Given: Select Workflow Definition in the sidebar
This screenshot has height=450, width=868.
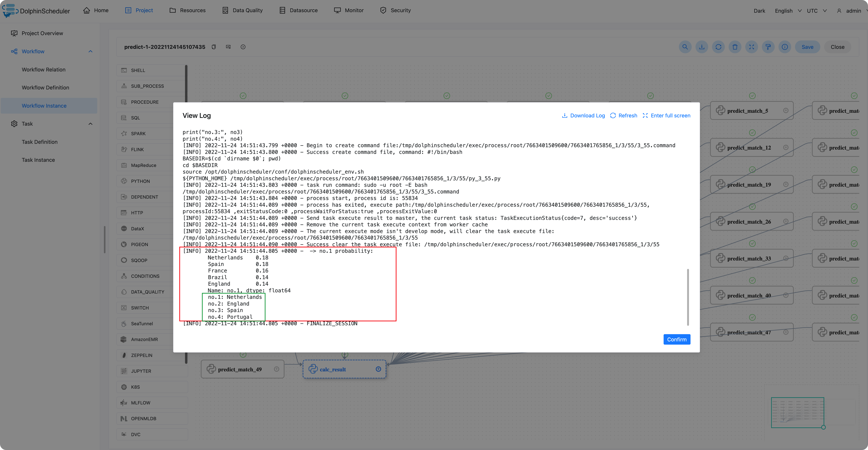Looking at the screenshot, I should [45, 88].
